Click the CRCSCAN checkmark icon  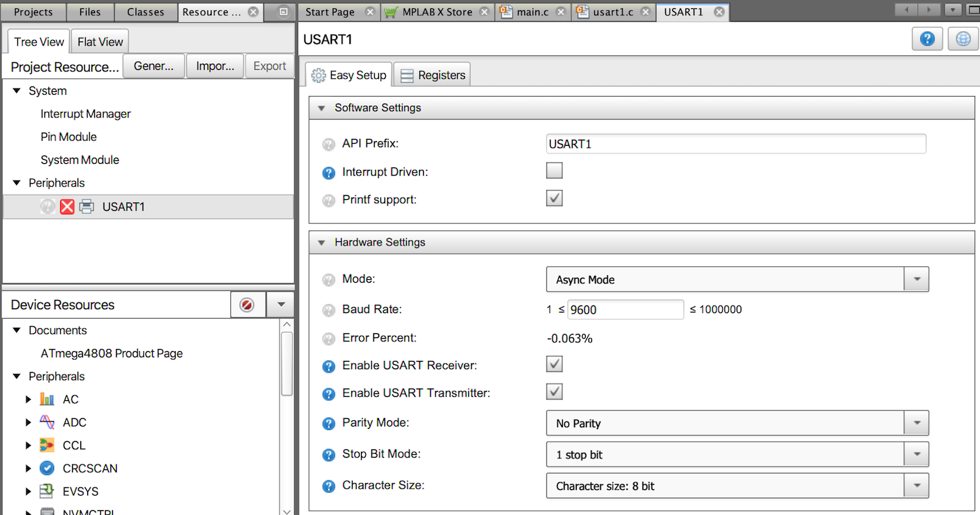[x=47, y=469]
